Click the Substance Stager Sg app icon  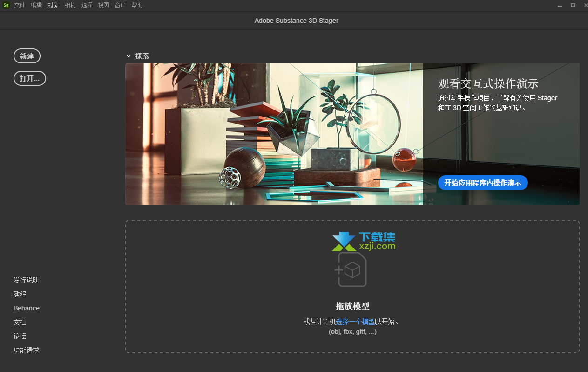pos(6,6)
